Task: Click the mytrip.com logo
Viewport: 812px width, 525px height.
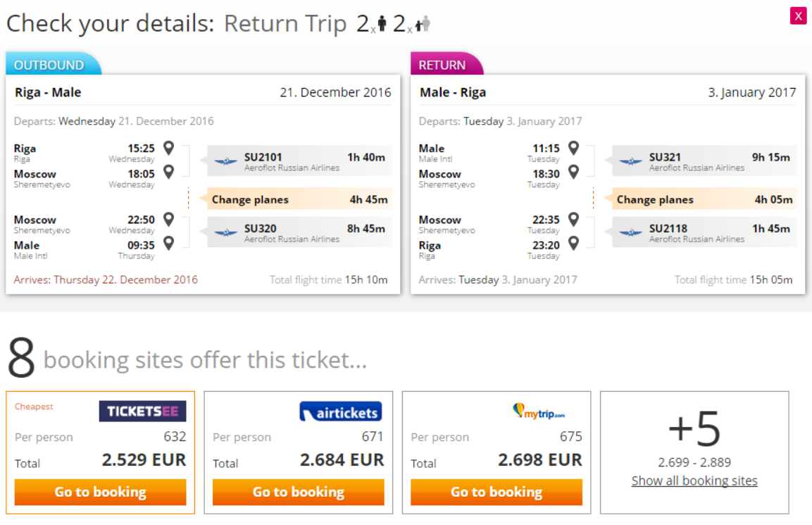Action: [x=539, y=411]
